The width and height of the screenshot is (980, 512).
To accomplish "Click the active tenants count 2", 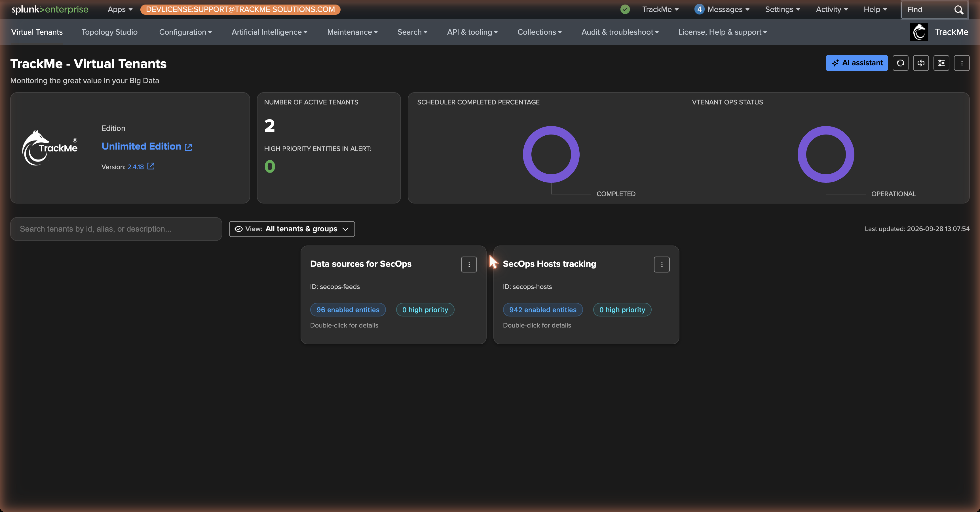I will (270, 126).
